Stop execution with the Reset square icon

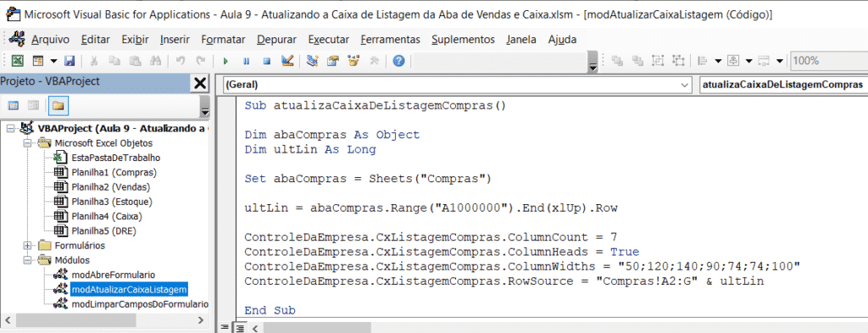click(x=266, y=61)
